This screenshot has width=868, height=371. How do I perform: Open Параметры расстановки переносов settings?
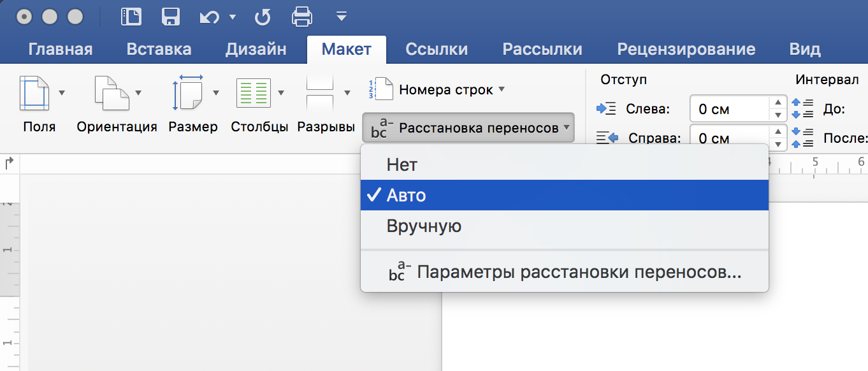tap(579, 272)
